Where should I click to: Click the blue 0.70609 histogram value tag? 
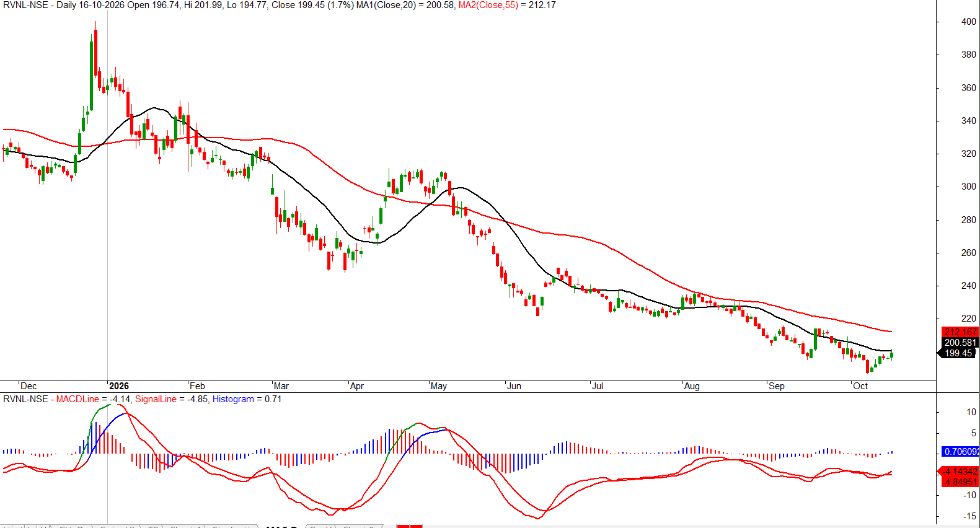click(960, 452)
